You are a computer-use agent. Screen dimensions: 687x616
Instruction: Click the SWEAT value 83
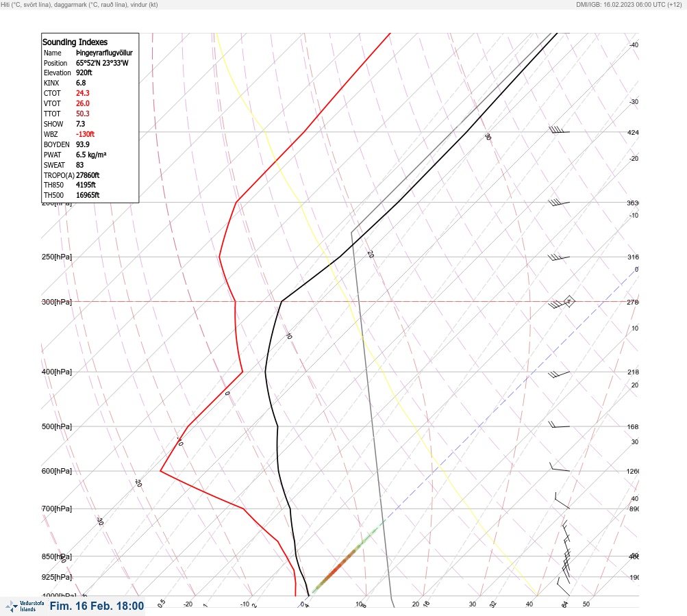point(79,165)
